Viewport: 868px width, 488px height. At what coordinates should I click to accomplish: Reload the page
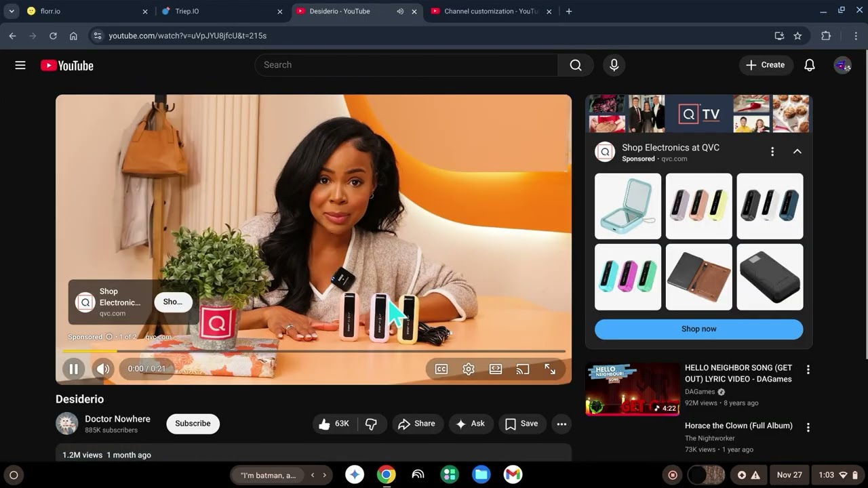click(53, 36)
